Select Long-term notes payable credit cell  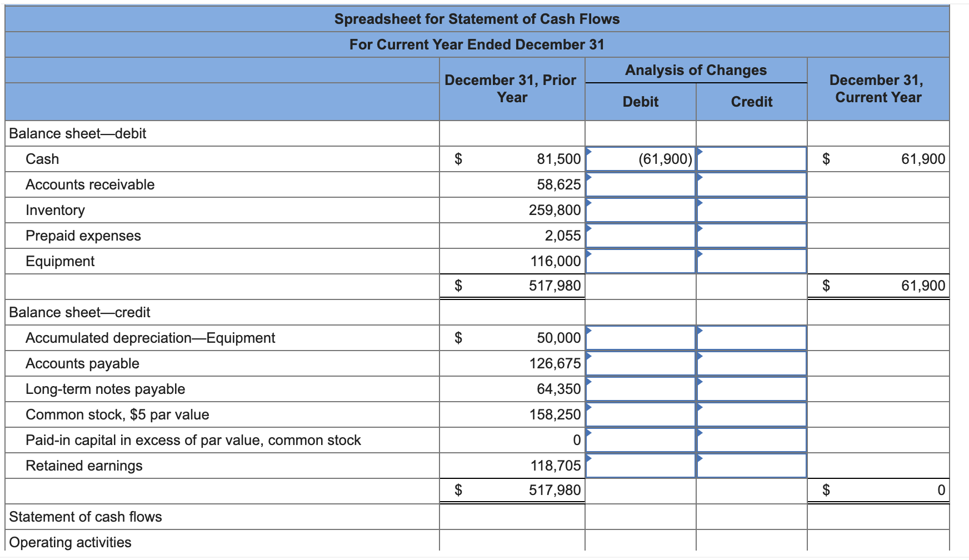click(x=752, y=389)
